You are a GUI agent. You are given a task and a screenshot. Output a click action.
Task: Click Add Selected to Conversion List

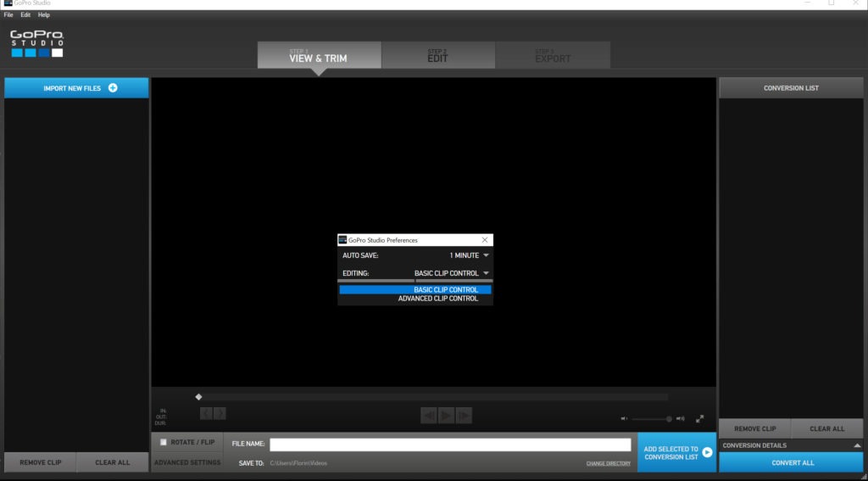click(x=676, y=453)
